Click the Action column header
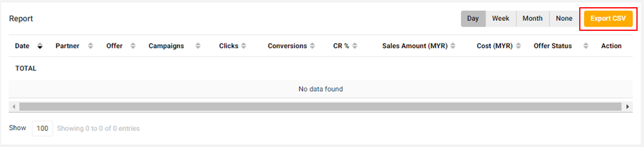This screenshot has height=147, width=644. 611,46
